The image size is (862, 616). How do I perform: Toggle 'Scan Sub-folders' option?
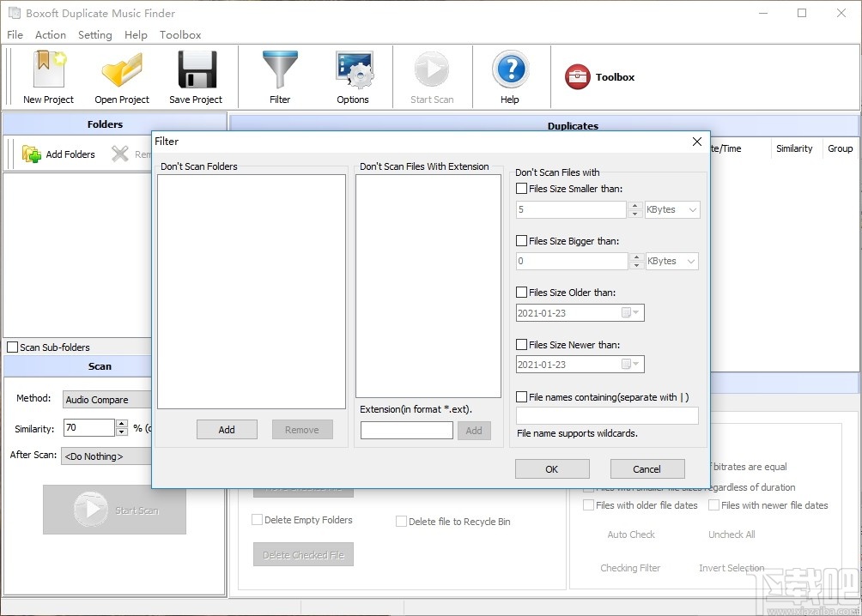[x=13, y=347]
